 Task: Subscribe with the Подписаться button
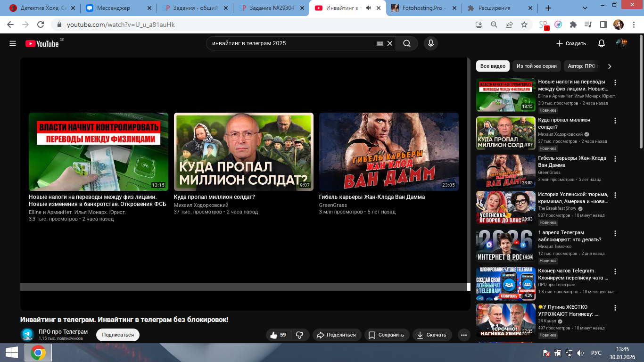pyautogui.click(x=118, y=335)
